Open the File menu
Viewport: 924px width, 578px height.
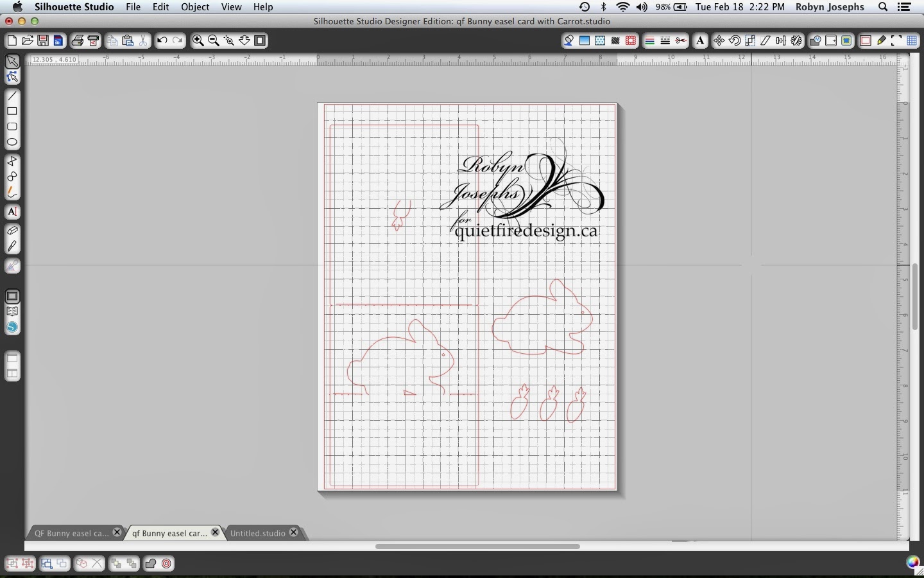[133, 7]
